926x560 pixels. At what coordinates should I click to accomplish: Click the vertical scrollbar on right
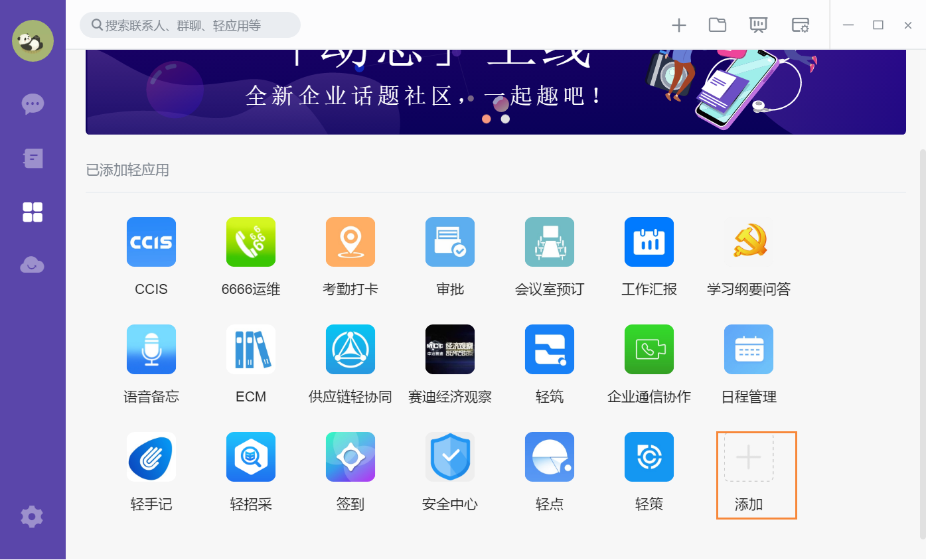click(x=922, y=344)
